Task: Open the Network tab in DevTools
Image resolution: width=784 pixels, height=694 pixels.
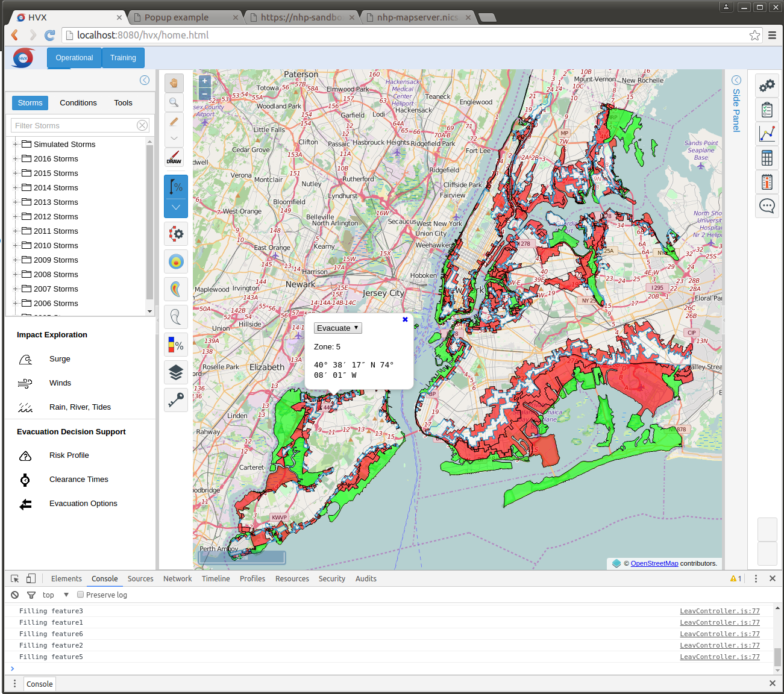Action: [177, 578]
